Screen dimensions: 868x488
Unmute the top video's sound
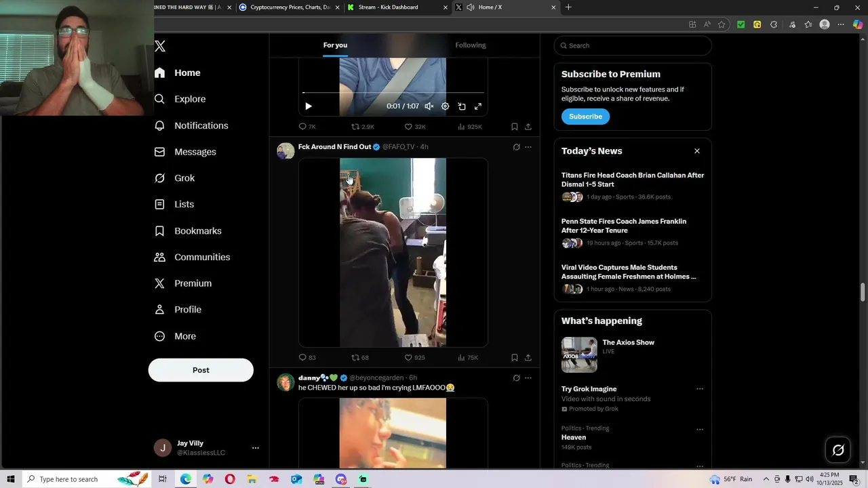point(429,106)
